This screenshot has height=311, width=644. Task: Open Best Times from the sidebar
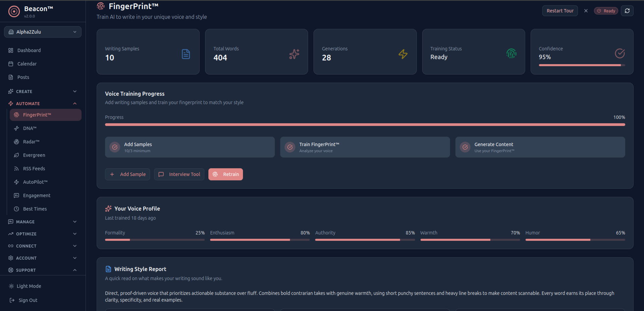(35, 209)
